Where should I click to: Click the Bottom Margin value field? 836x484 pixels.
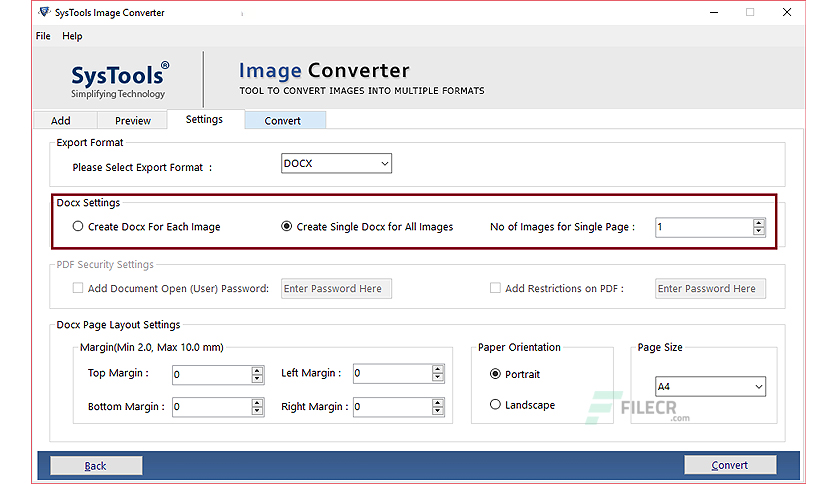[x=212, y=407]
